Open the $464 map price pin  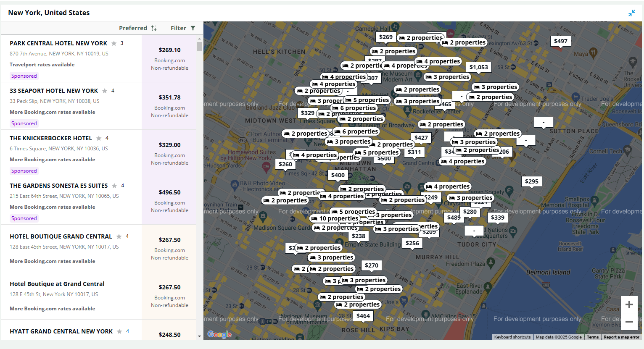pyautogui.click(x=363, y=316)
